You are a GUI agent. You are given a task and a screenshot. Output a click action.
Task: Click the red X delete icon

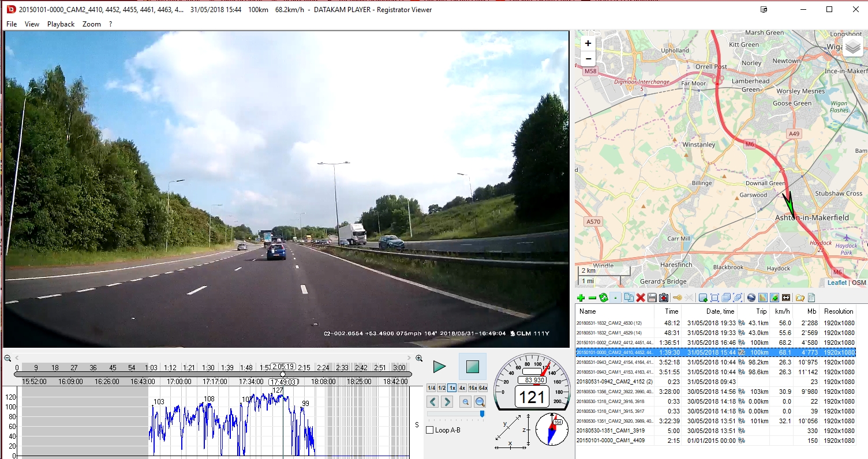pos(641,298)
